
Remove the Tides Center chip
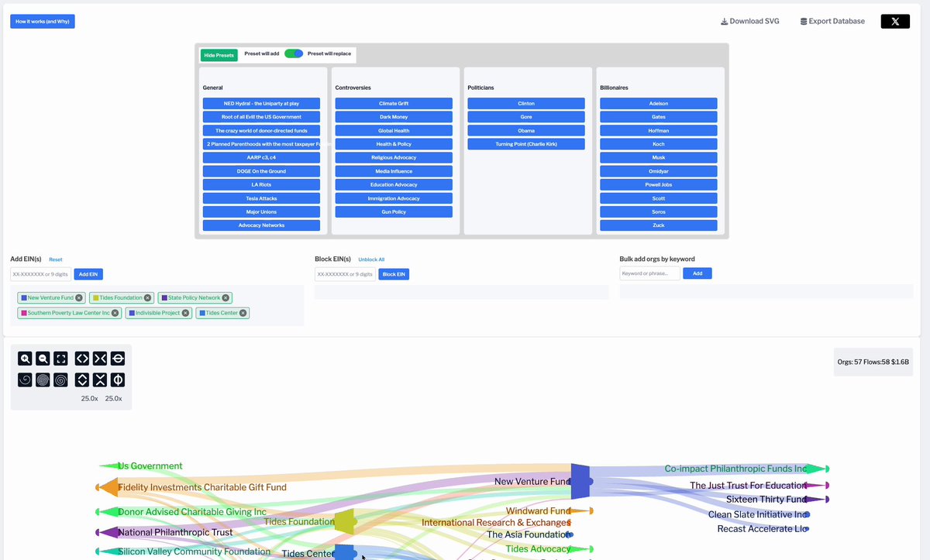tap(243, 313)
